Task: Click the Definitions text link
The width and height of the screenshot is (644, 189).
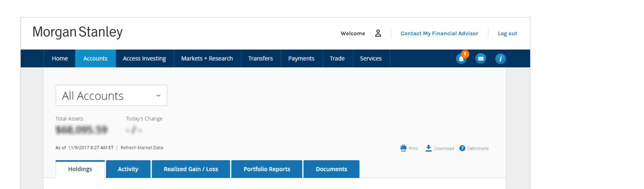Action: pos(478,148)
